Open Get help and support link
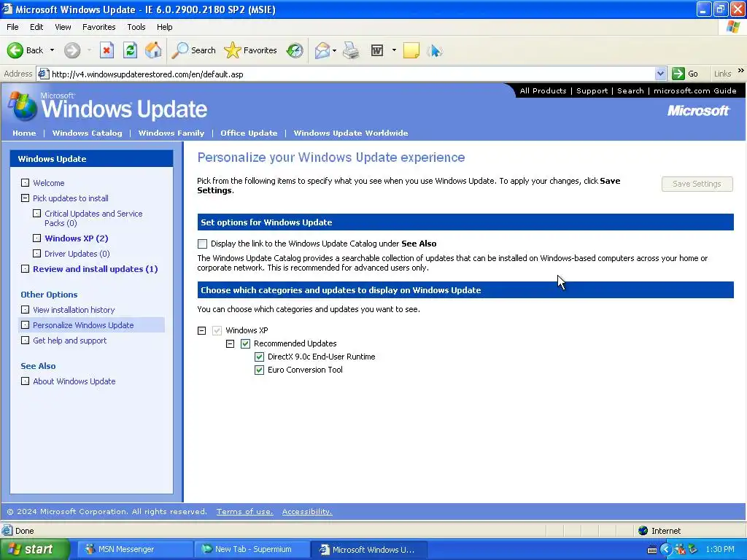Screen dimensions: 747x560 (69, 341)
